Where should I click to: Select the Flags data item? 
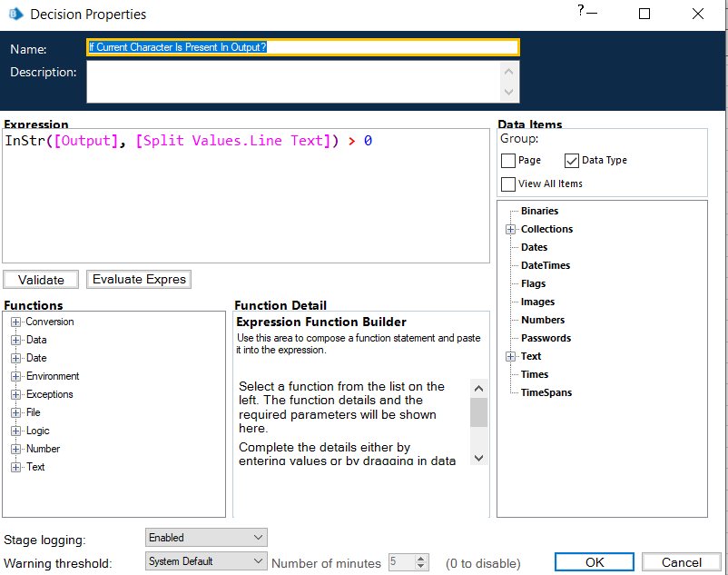(534, 283)
